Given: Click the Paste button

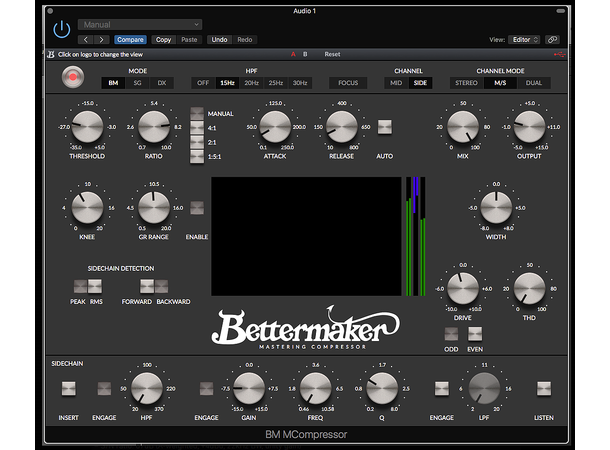Looking at the screenshot, I should coord(189,40).
